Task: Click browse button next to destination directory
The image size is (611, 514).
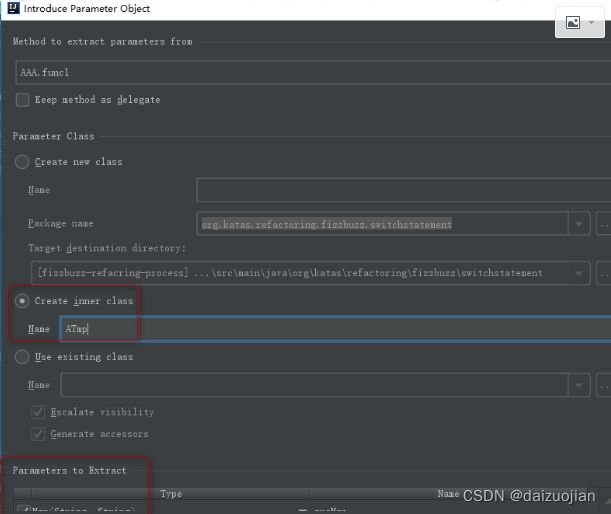Action: 604,273
